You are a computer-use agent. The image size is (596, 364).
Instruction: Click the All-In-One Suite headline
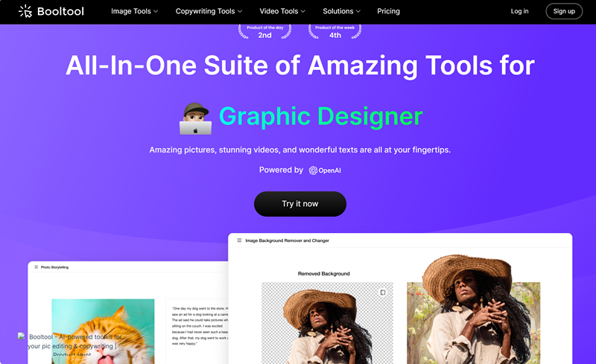(x=300, y=66)
